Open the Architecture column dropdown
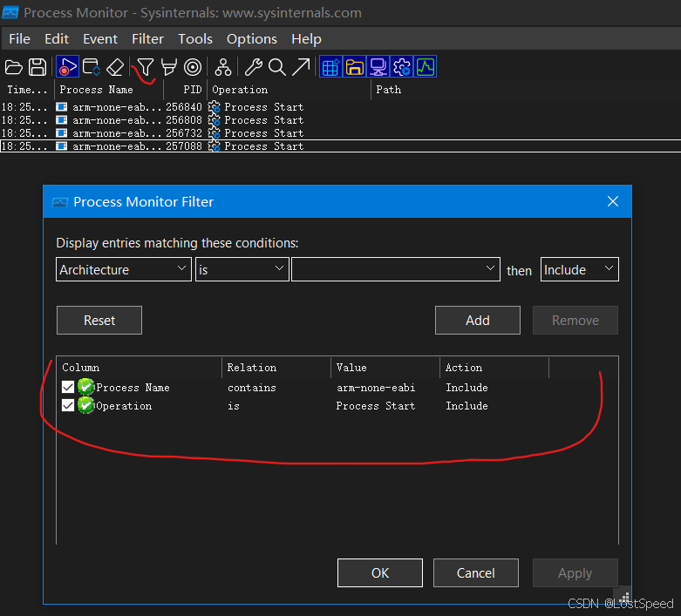Screen dimensions: 681x616 click(124, 269)
